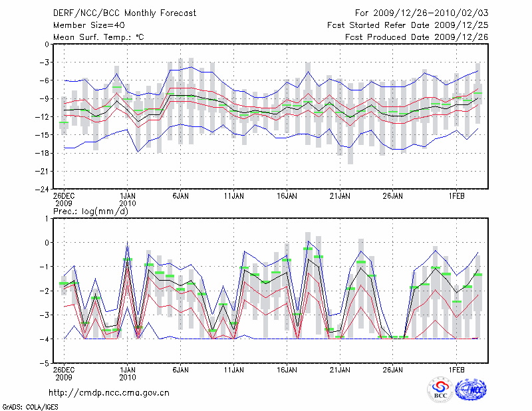
Task: Click the BCC logo
Action: coord(440,390)
